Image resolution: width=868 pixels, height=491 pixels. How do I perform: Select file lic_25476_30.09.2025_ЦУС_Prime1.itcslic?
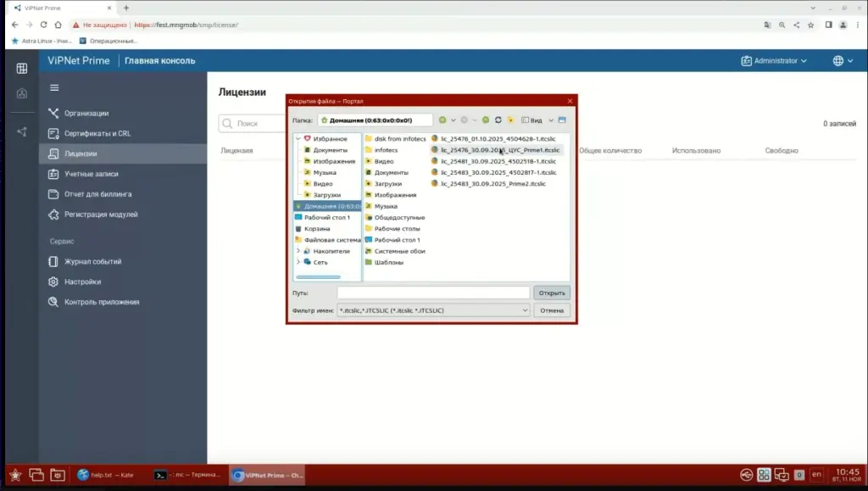(495, 150)
